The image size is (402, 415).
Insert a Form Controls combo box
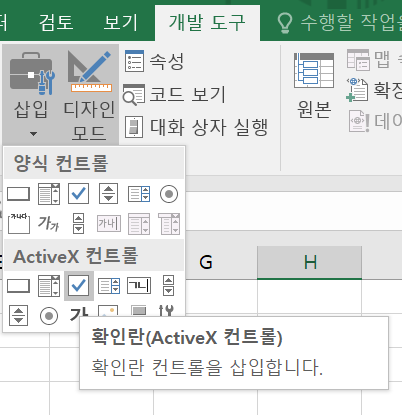tap(49, 194)
